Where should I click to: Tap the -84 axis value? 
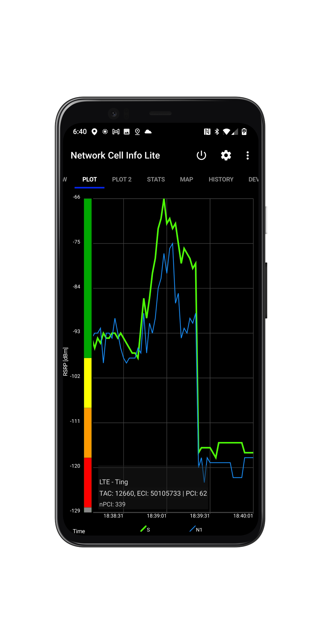76,286
